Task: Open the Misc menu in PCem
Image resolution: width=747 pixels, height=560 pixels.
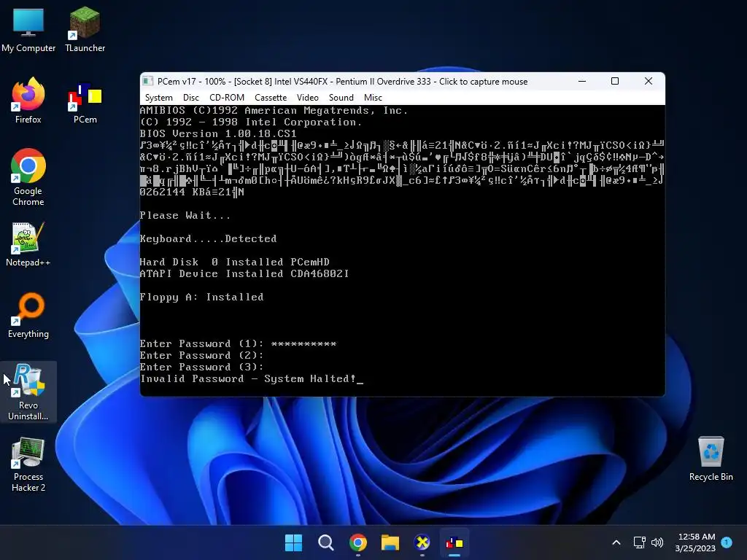Action: click(373, 98)
